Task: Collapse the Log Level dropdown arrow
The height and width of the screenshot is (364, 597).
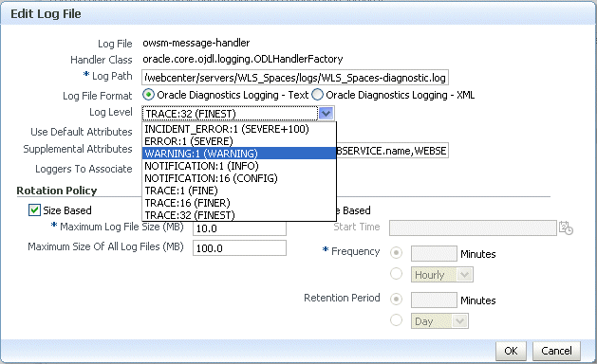Action: click(326, 114)
